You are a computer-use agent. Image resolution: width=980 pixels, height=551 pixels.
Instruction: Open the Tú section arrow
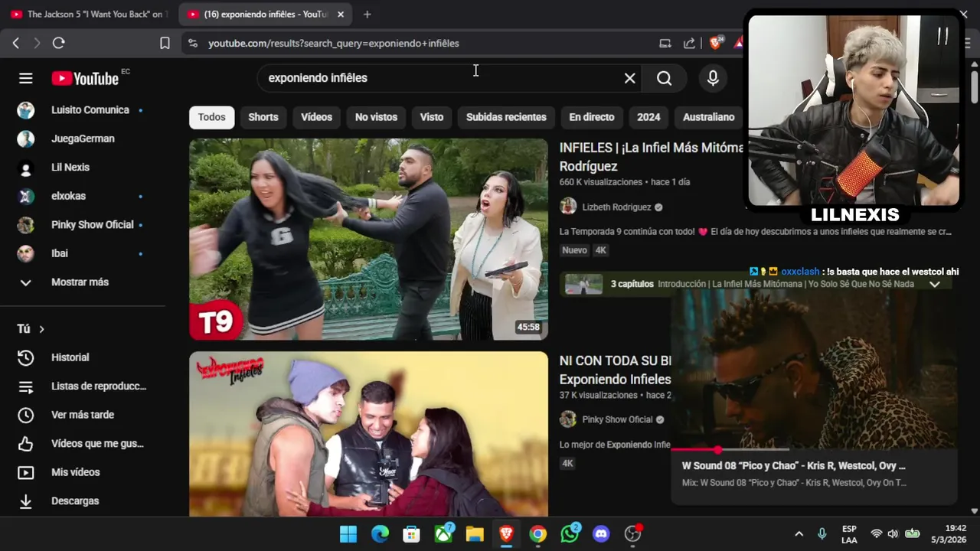point(41,329)
